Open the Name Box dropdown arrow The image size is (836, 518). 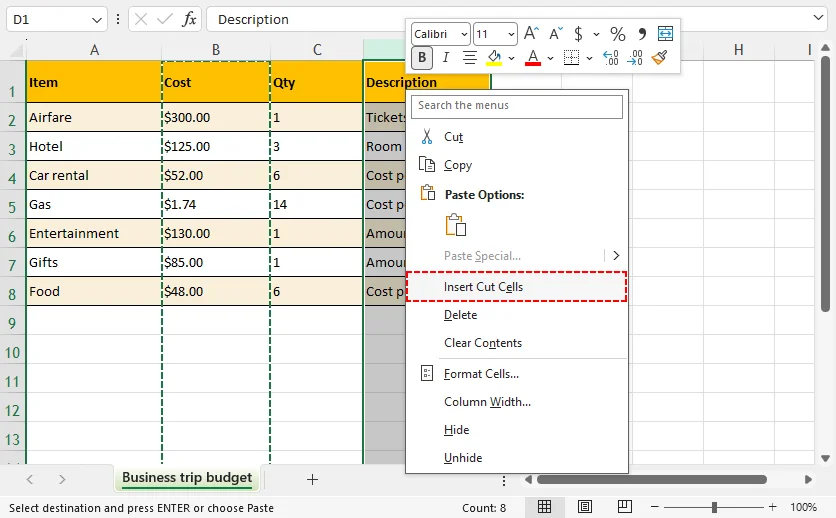pos(97,20)
